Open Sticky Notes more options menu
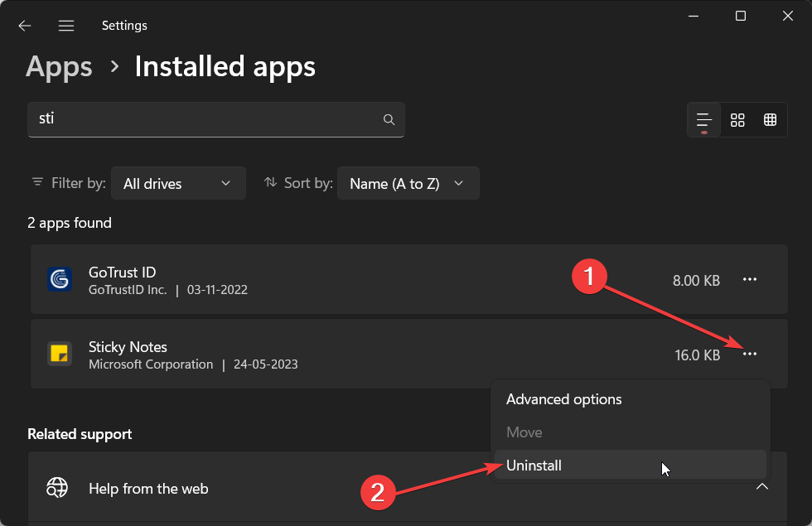 750,355
